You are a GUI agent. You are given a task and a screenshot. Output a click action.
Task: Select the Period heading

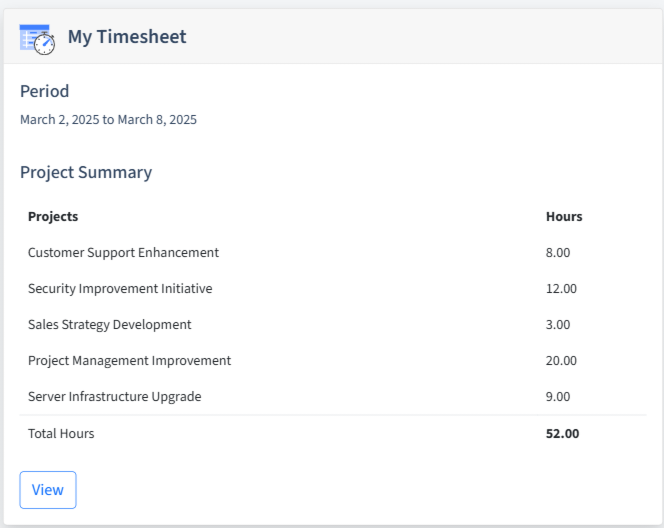[44, 91]
